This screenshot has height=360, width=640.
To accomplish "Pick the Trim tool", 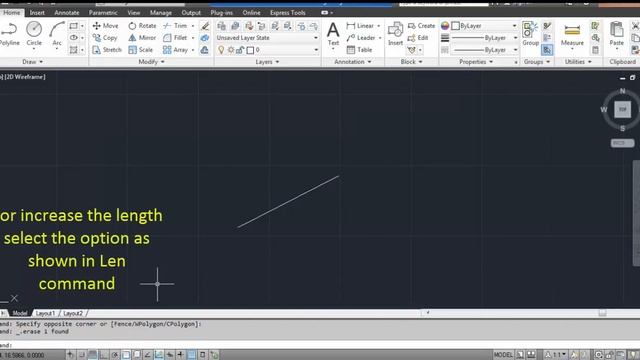I will (x=175, y=26).
